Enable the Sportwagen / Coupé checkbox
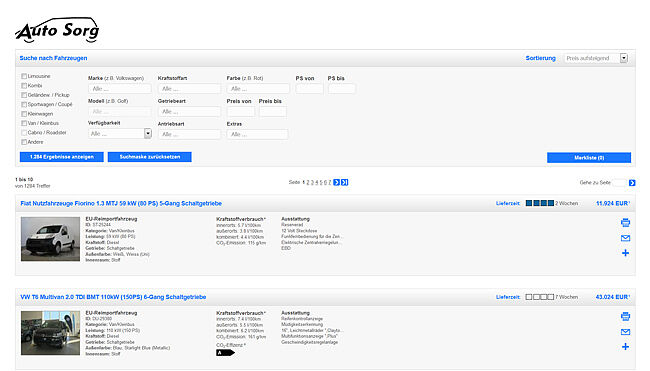This screenshot has width=650, height=371. pos(24,104)
